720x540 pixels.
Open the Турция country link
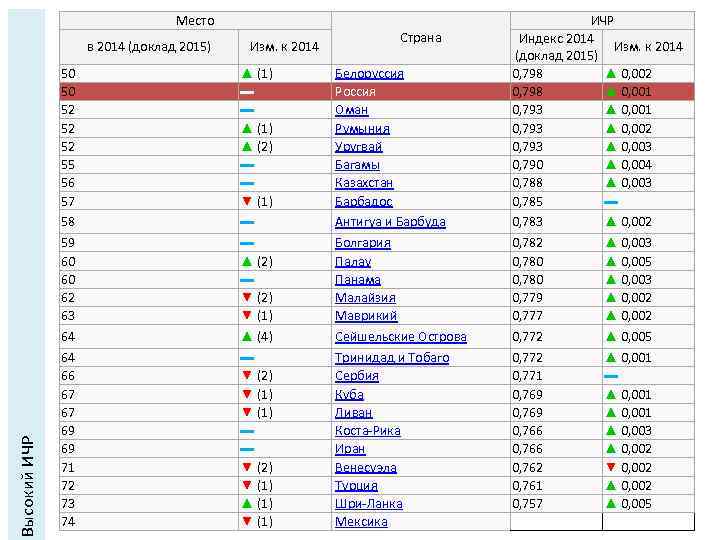pyautogui.click(x=356, y=485)
